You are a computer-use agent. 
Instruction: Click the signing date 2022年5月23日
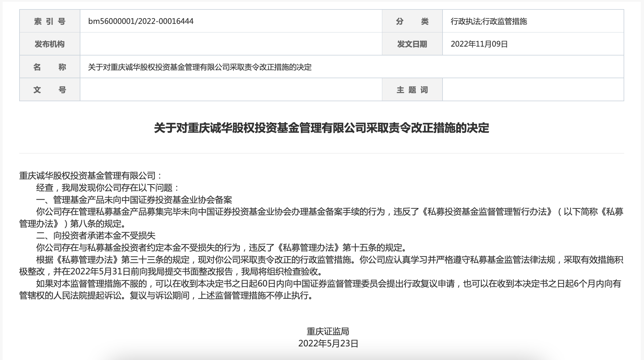click(328, 343)
